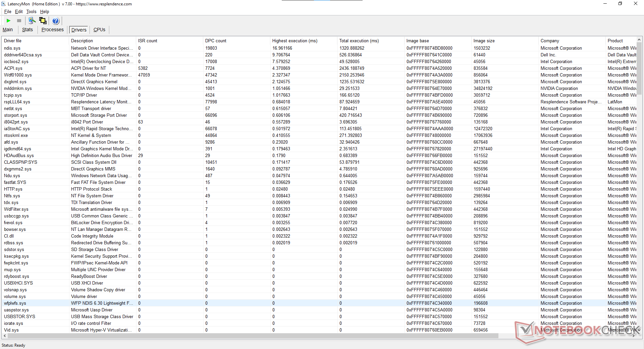Sort by the Company column header
This screenshot has width=644, height=349.
tap(572, 41)
